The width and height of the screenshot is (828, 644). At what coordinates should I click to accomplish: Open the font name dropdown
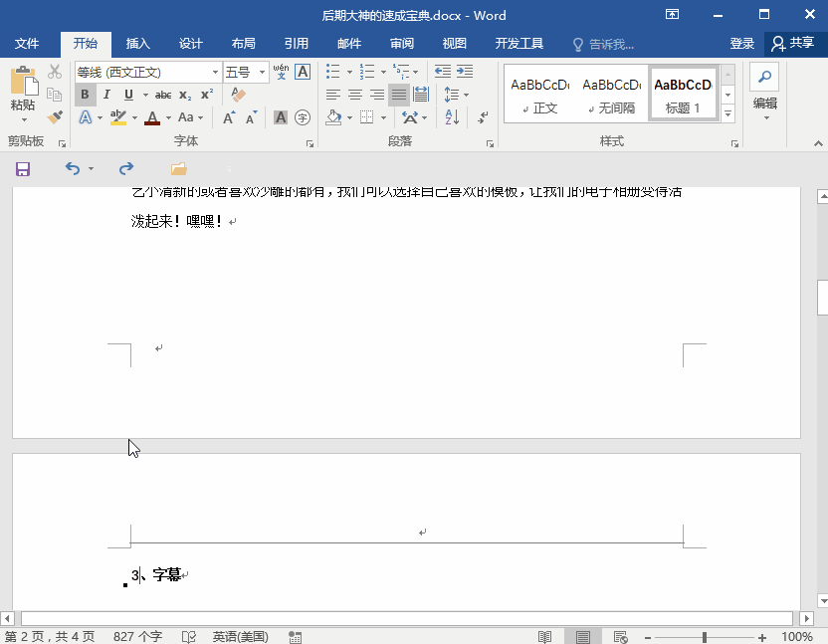pos(215,72)
